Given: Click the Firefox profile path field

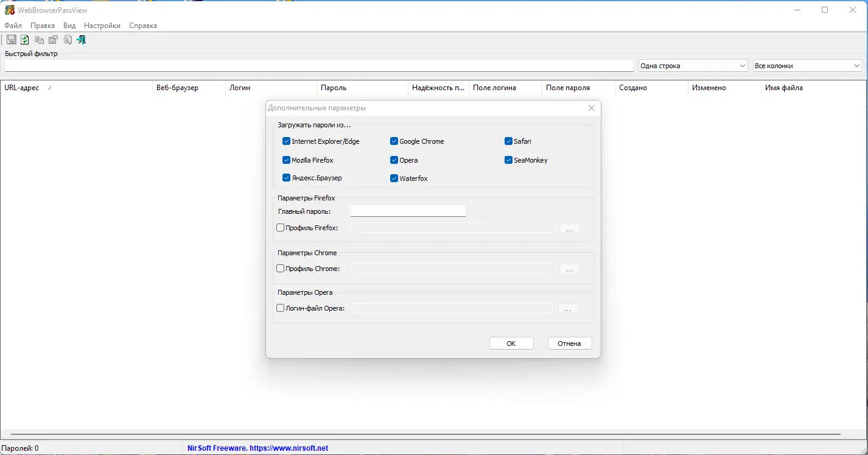Looking at the screenshot, I should click(453, 228).
